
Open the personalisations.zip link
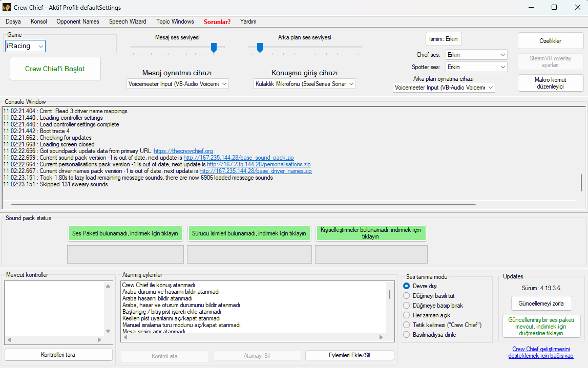259,164
